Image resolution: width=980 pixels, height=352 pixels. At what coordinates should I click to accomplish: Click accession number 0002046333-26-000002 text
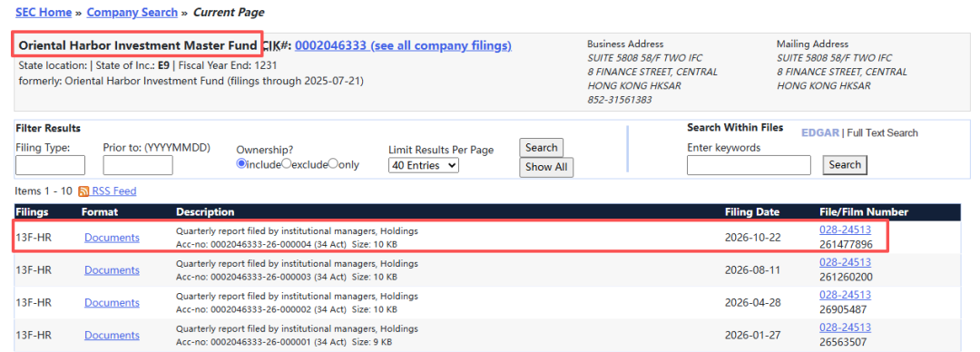pyautogui.click(x=260, y=309)
